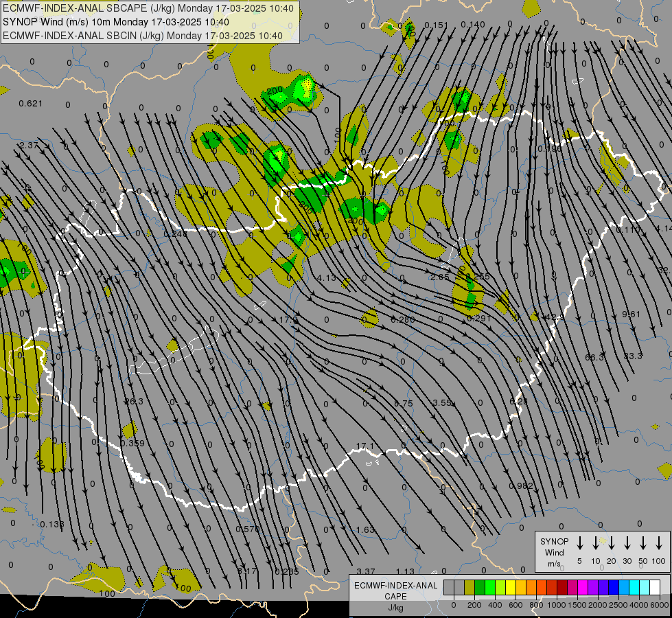672x618 pixels.
Task: Click the 0.140 value near top
Action: click(x=473, y=25)
